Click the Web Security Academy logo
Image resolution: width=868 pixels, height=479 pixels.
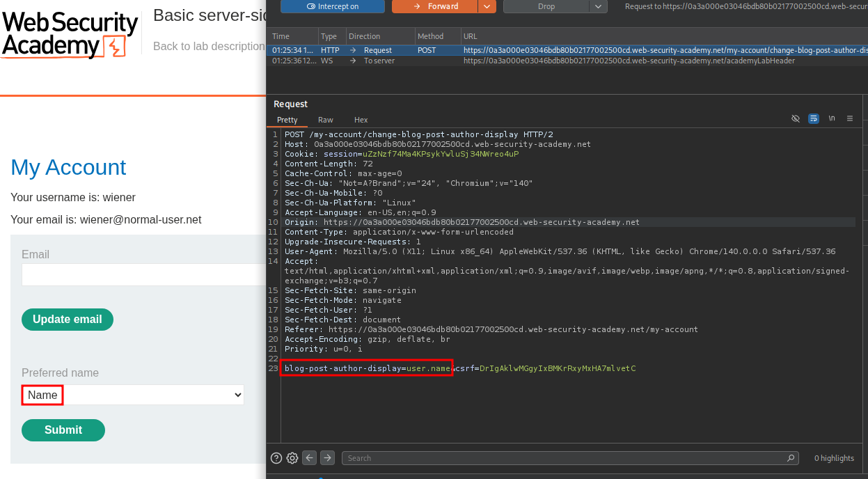tap(70, 33)
